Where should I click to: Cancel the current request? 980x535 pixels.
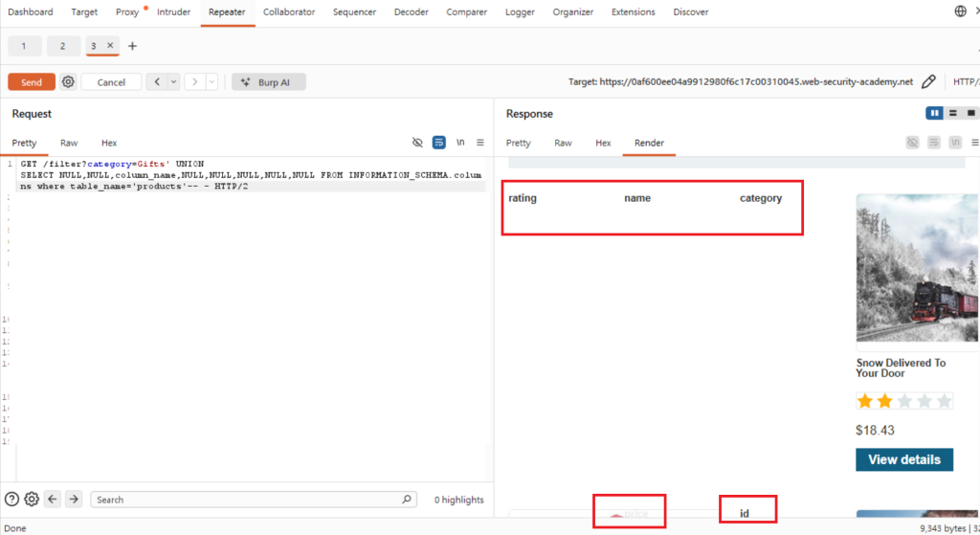111,82
